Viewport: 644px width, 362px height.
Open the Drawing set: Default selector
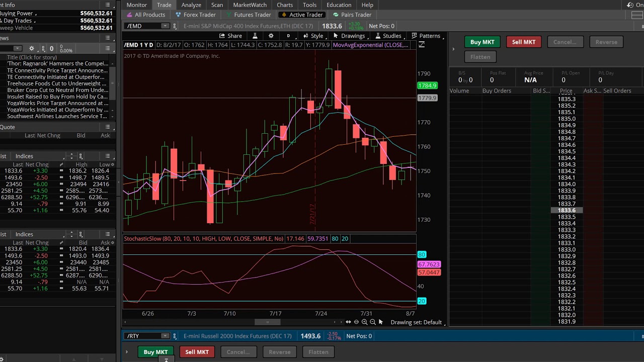point(417,322)
